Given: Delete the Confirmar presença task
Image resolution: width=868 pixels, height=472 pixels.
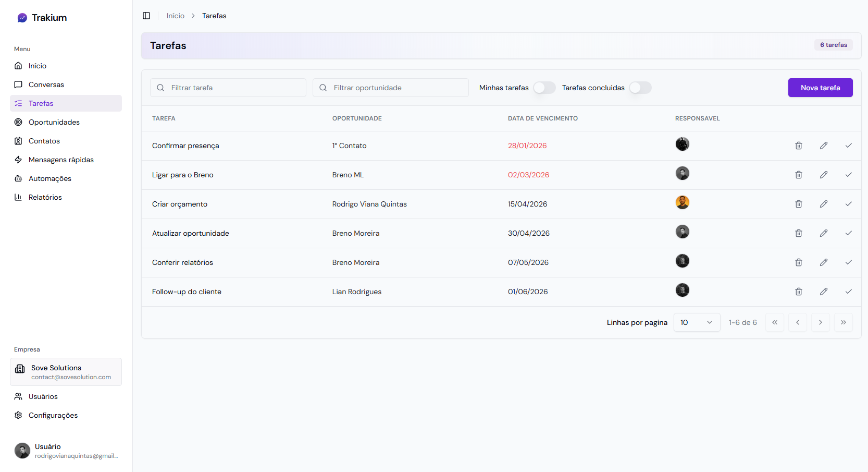Looking at the screenshot, I should point(798,146).
